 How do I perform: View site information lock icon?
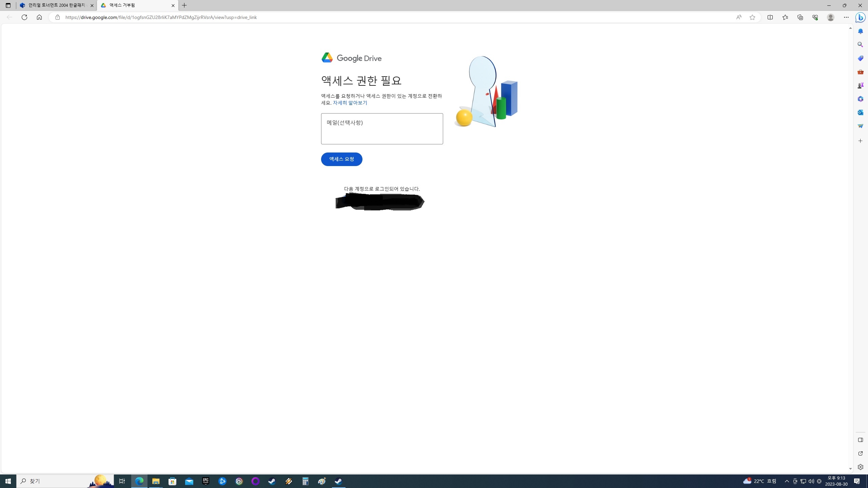pos(58,17)
